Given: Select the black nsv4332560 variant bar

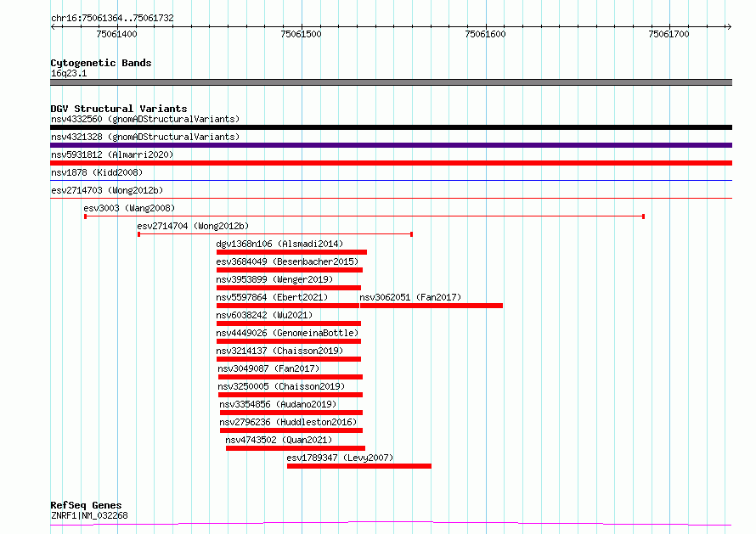Looking at the screenshot, I should [x=391, y=127].
